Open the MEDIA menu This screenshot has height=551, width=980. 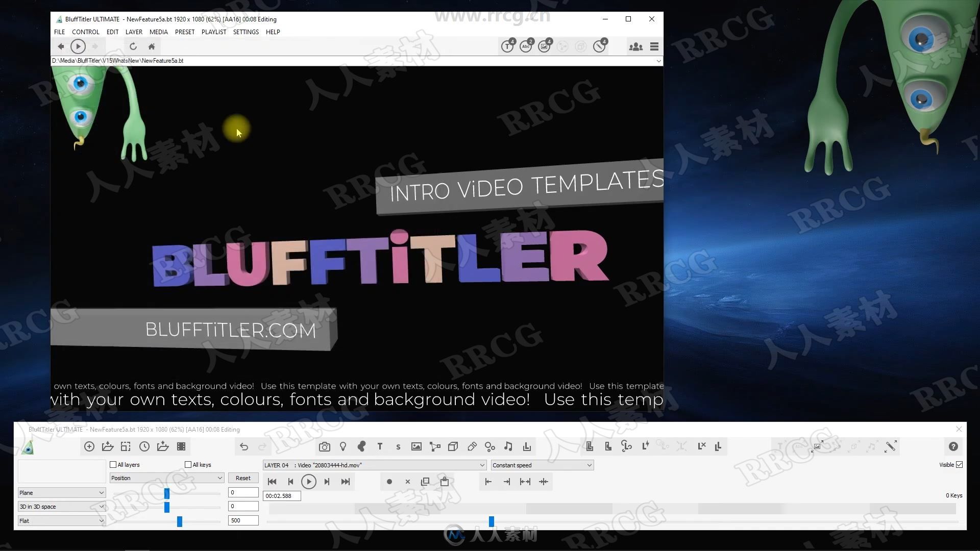[x=159, y=32]
